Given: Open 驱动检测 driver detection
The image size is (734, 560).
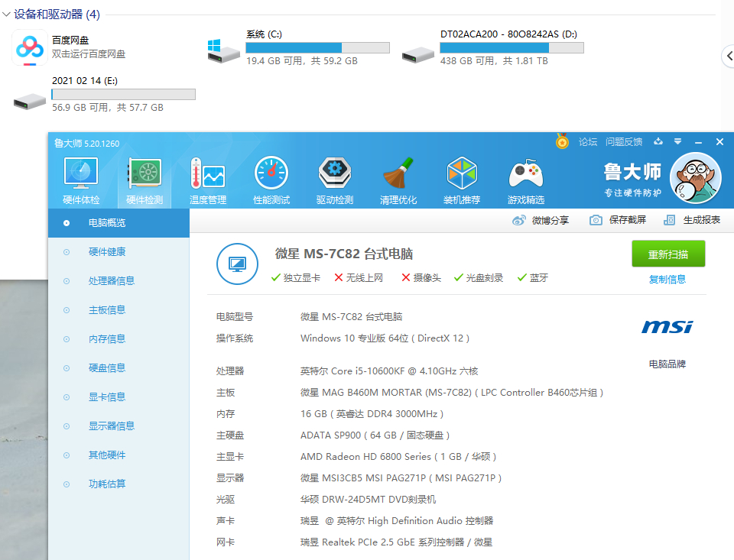Looking at the screenshot, I should point(335,180).
